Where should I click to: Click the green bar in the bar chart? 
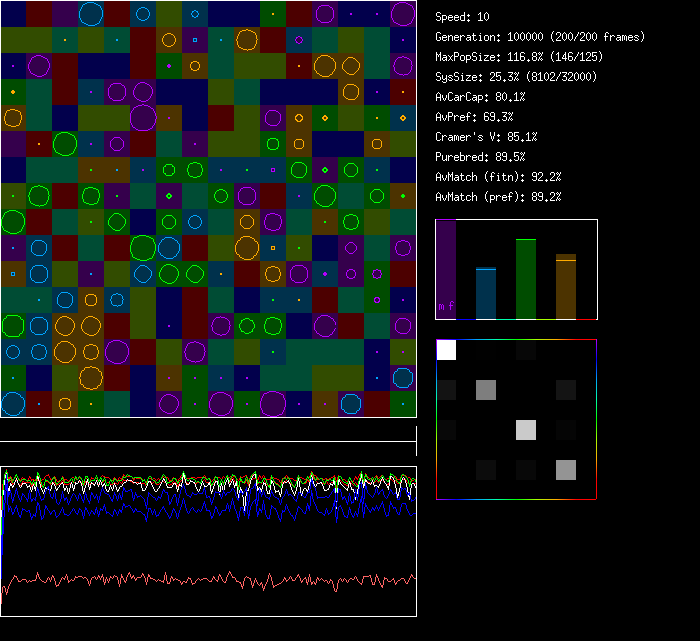526,279
